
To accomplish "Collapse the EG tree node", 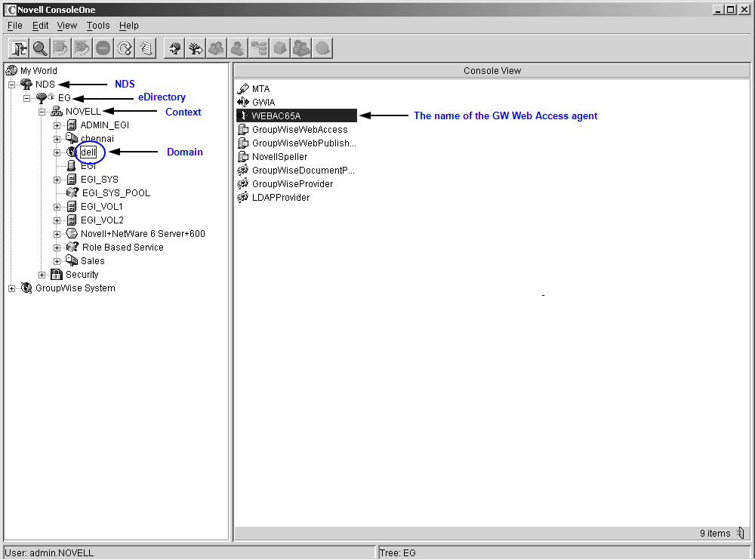I will (x=27, y=98).
